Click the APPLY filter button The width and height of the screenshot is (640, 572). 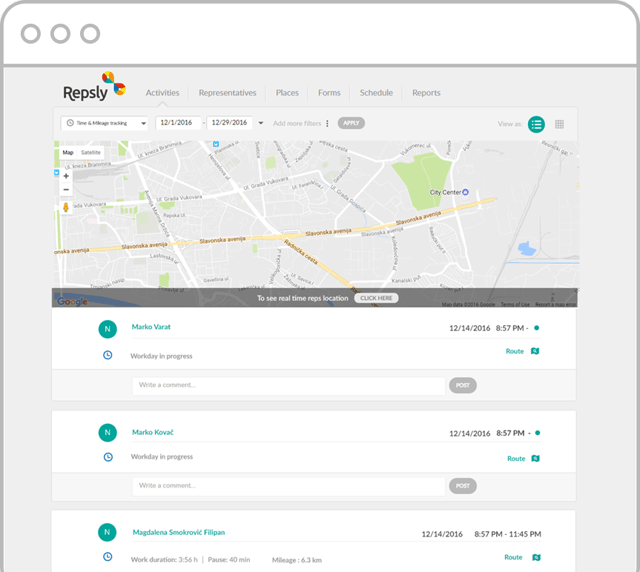pyautogui.click(x=351, y=123)
